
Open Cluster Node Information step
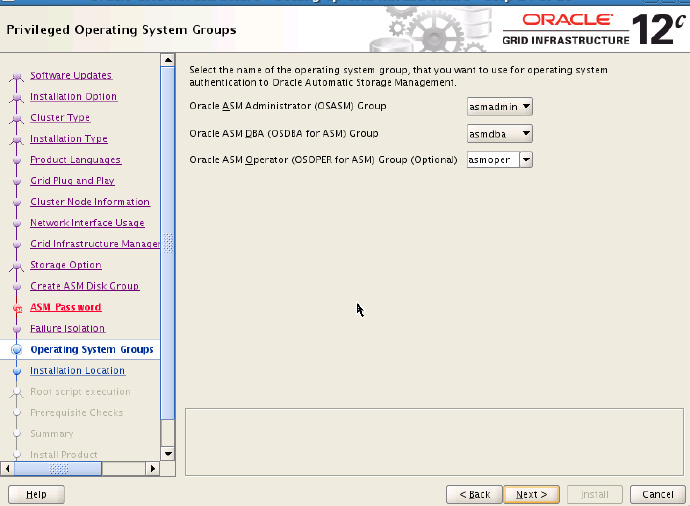coord(90,202)
